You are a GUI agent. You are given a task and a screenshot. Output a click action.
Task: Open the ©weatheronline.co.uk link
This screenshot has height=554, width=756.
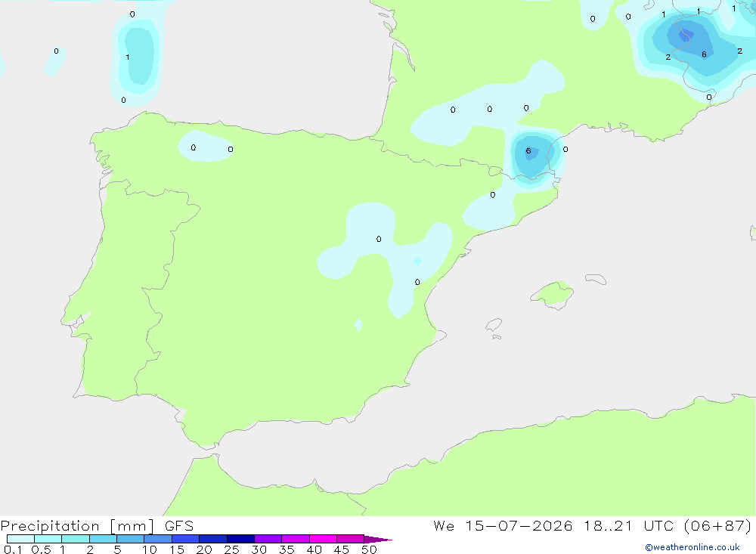pos(692,547)
